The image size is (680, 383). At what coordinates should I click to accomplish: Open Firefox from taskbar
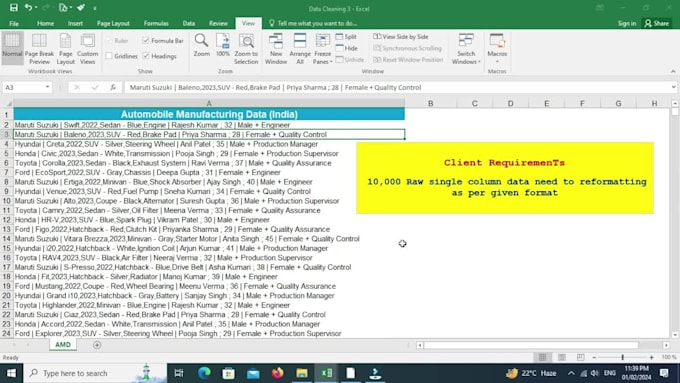point(278,373)
